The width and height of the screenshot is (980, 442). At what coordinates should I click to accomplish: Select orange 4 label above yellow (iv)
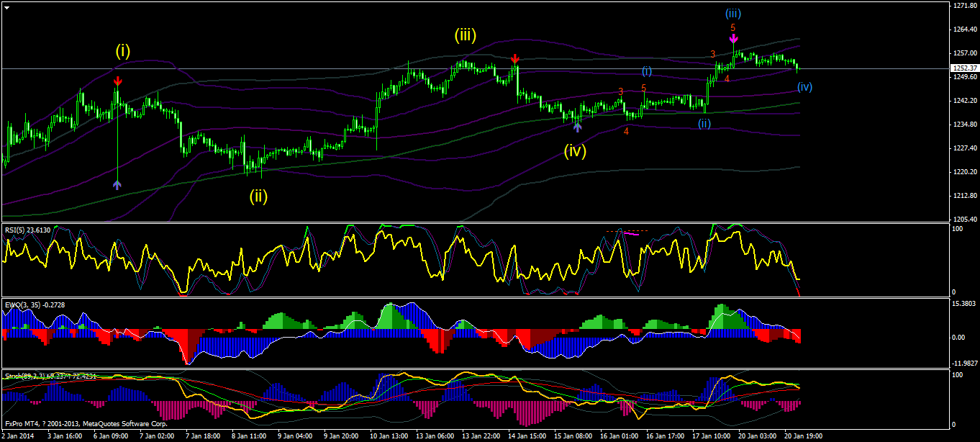(626, 131)
